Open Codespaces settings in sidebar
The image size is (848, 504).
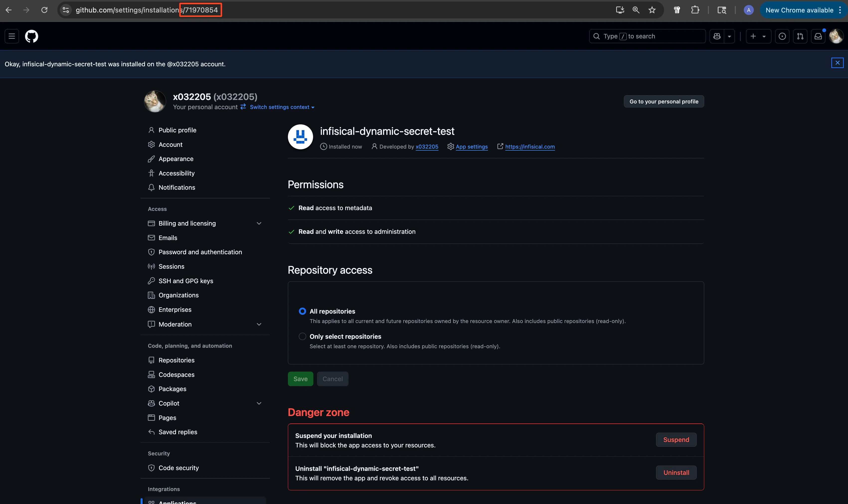[176, 375]
